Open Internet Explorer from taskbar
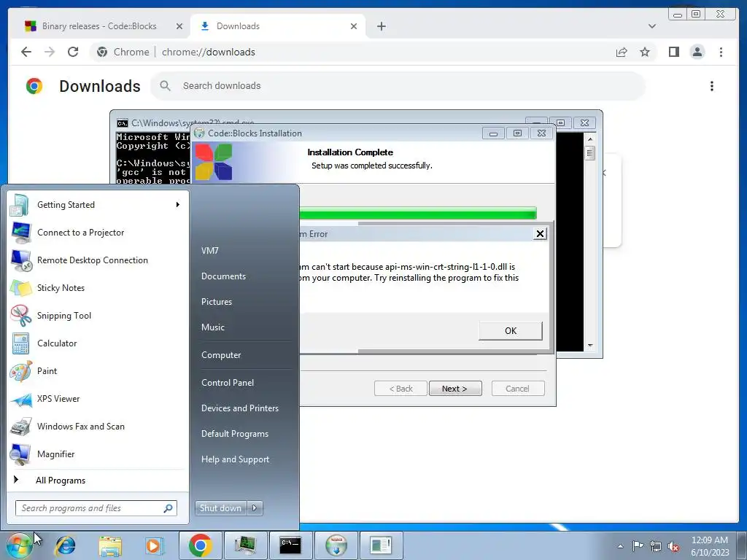This screenshot has width=747, height=560. [x=65, y=545]
